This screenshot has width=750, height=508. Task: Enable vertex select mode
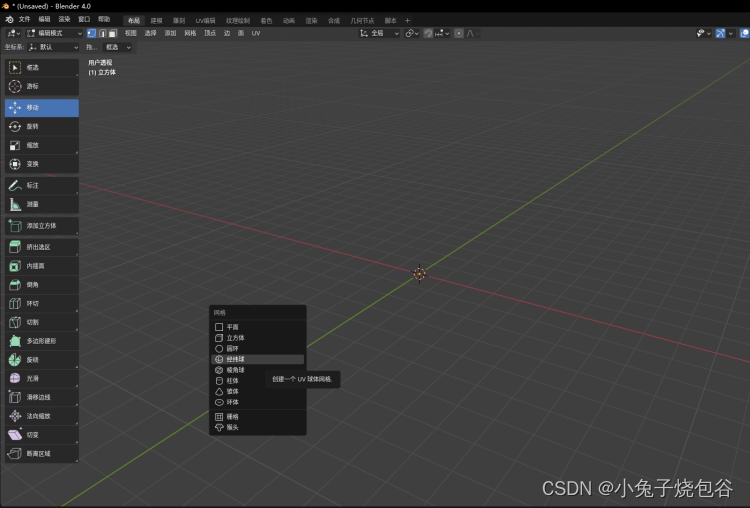[91, 33]
